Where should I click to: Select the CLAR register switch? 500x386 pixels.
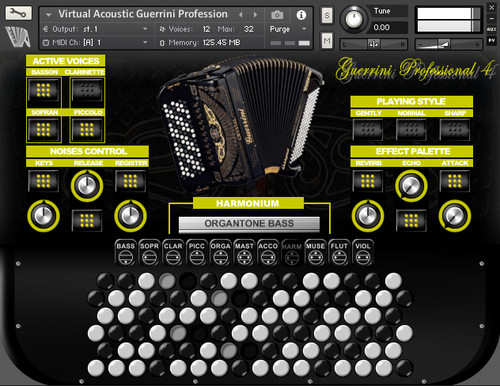[173, 252]
